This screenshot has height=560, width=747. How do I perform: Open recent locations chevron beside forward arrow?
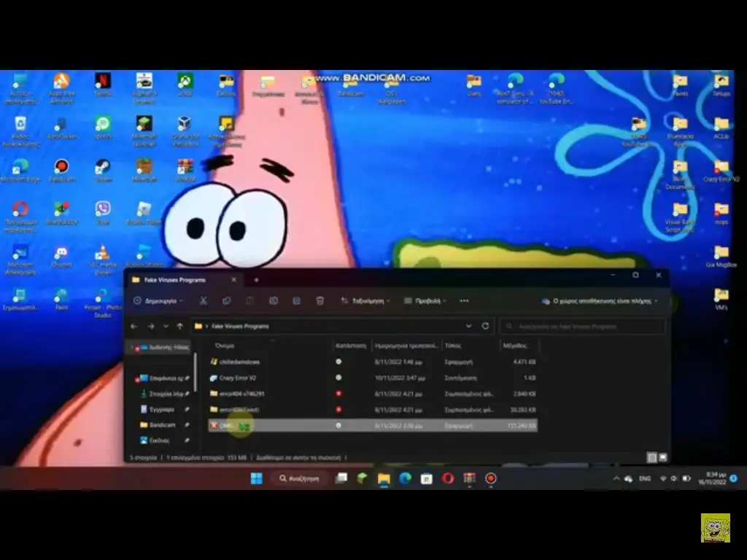click(166, 326)
